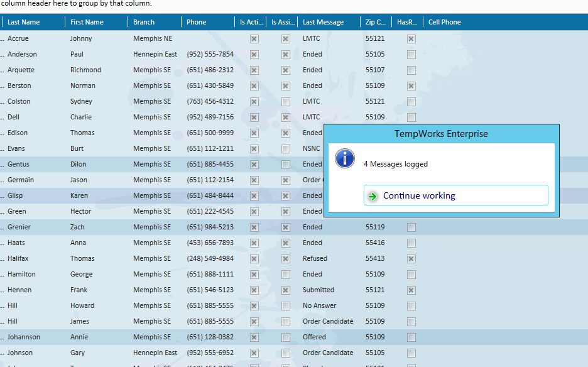Screen dimensions: 588x367
Task: Click the HasResume column header
Action: [407, 22]
